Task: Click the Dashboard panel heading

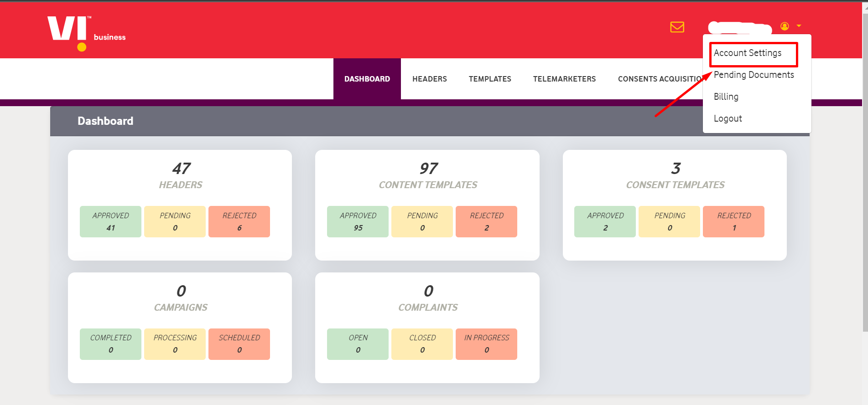Action: pos(105,121)
